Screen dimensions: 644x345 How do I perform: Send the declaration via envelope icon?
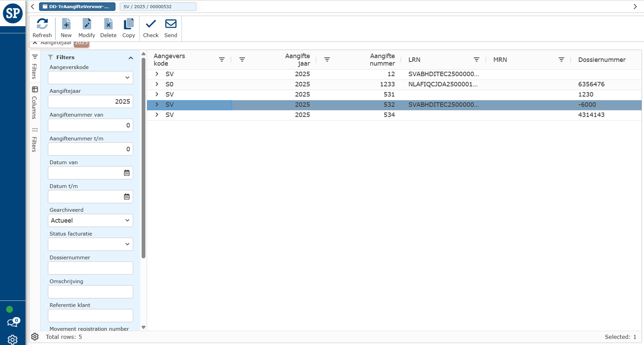click(x=171, y=24)
